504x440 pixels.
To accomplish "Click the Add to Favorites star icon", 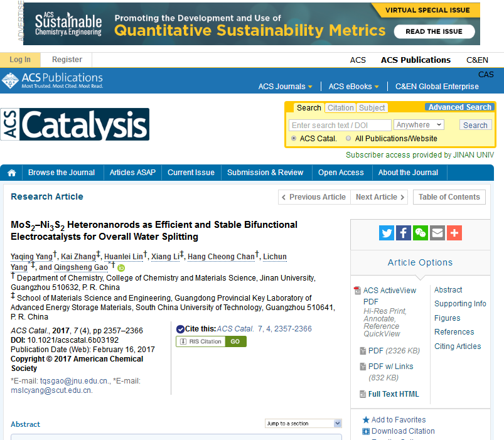I will pyautogui.click(x=366, y=420).
